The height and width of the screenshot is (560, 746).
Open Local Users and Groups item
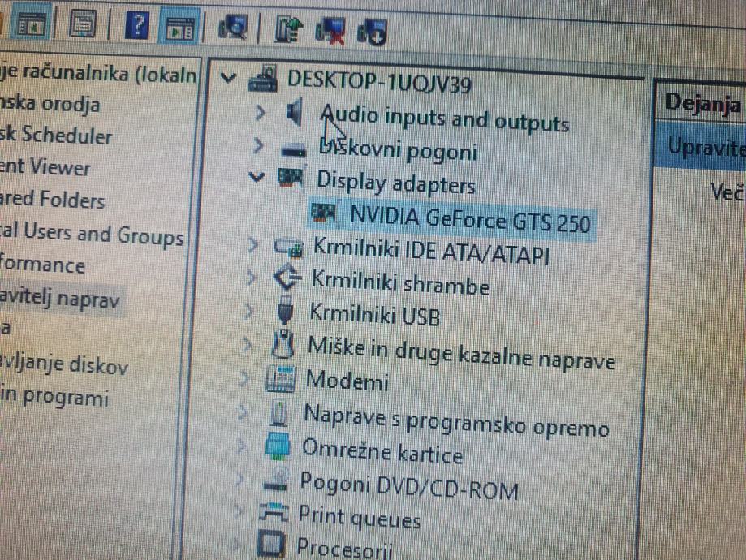coord(92,234)
